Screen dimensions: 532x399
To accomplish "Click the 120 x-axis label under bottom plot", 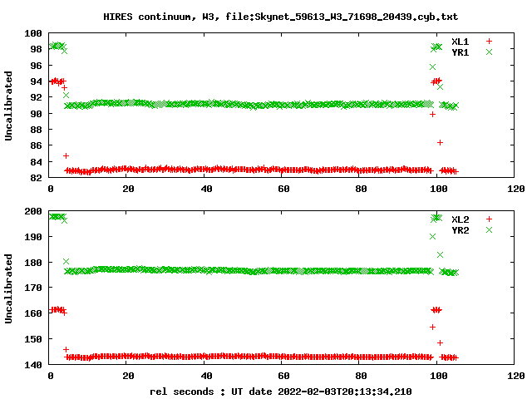I will 515,376.
